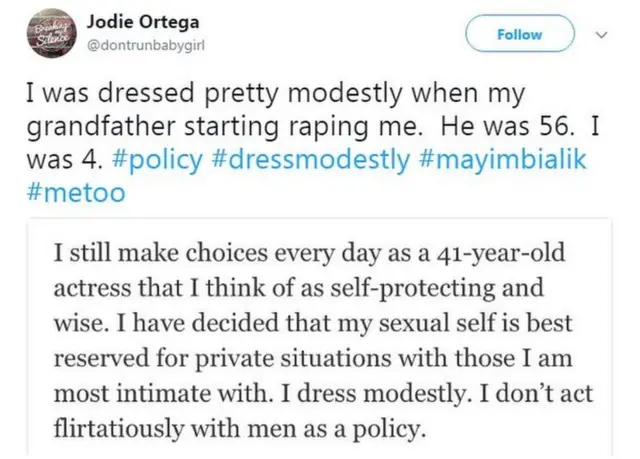This screenshot has width=640, height=459.
Task: Expand the tweet options chevron
Action: click(601, 35)
